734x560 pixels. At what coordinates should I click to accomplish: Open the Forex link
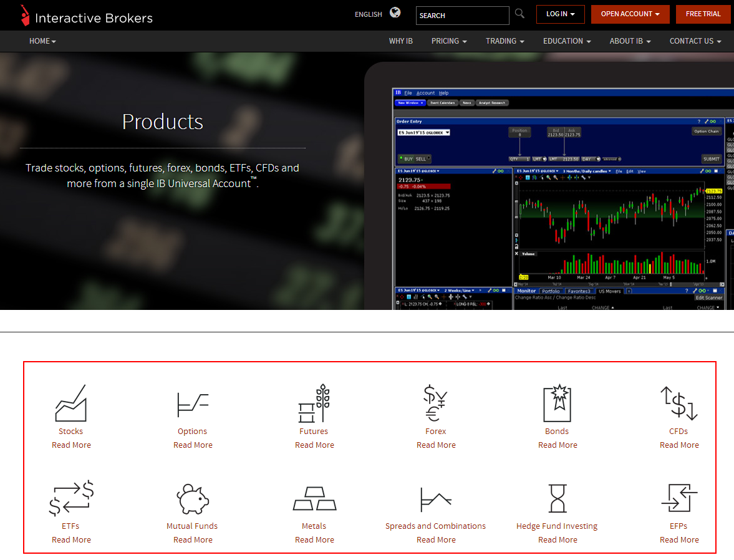pyautogui.click(x=436, y=432)
